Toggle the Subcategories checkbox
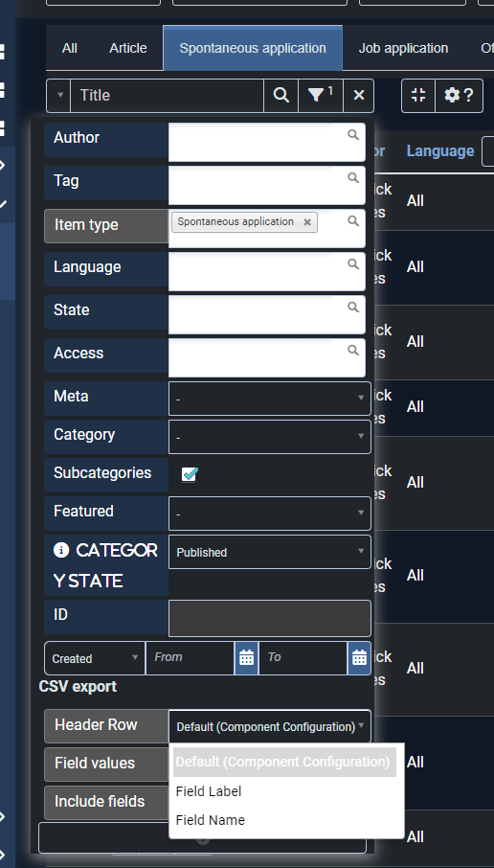Screen dimensions: 494x868 [190, 474]
